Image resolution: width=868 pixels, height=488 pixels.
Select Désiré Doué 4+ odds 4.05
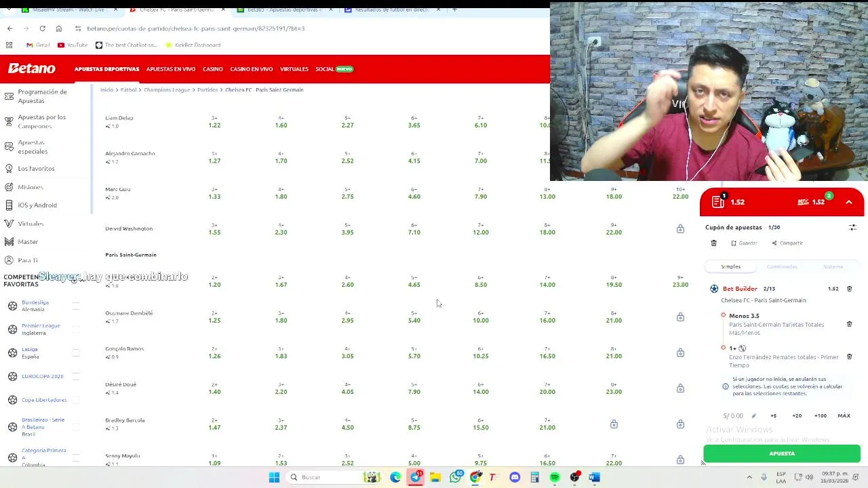pos(347,388)
